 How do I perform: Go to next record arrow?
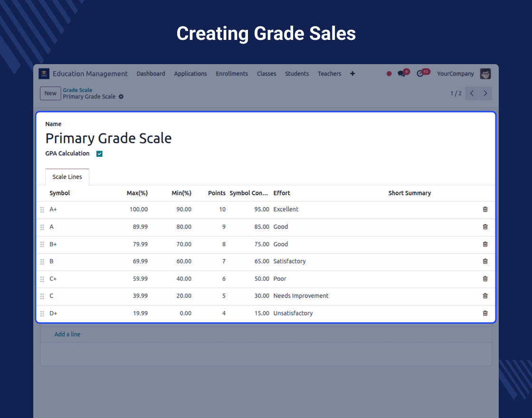[485, 93]
